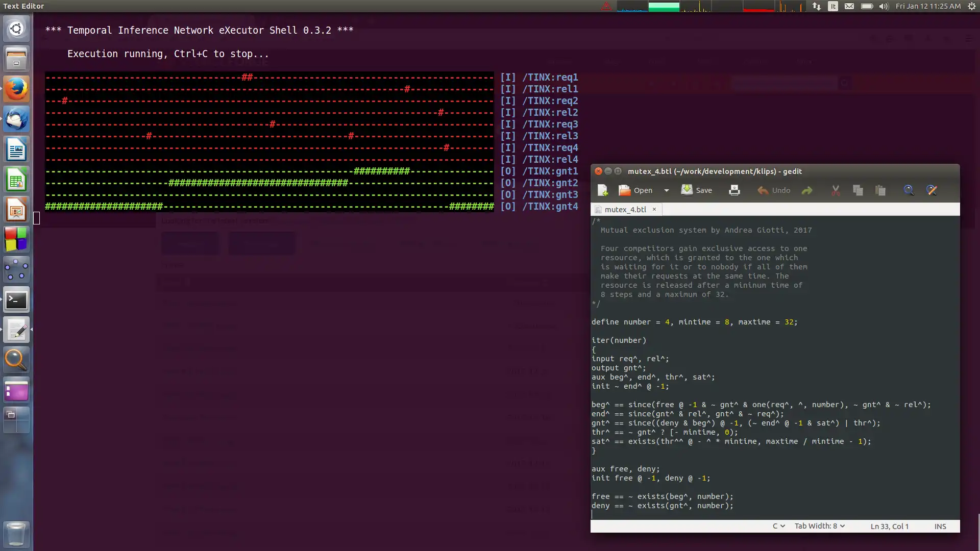
Task: Open LibreOffice Calc from the launcher
Action: coord(16,180)
